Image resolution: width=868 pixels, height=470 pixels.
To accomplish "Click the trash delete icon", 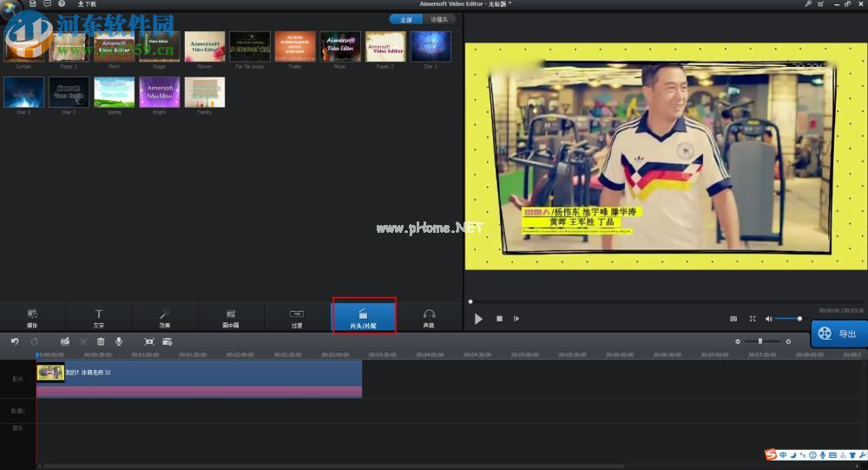I will point(101,341).
